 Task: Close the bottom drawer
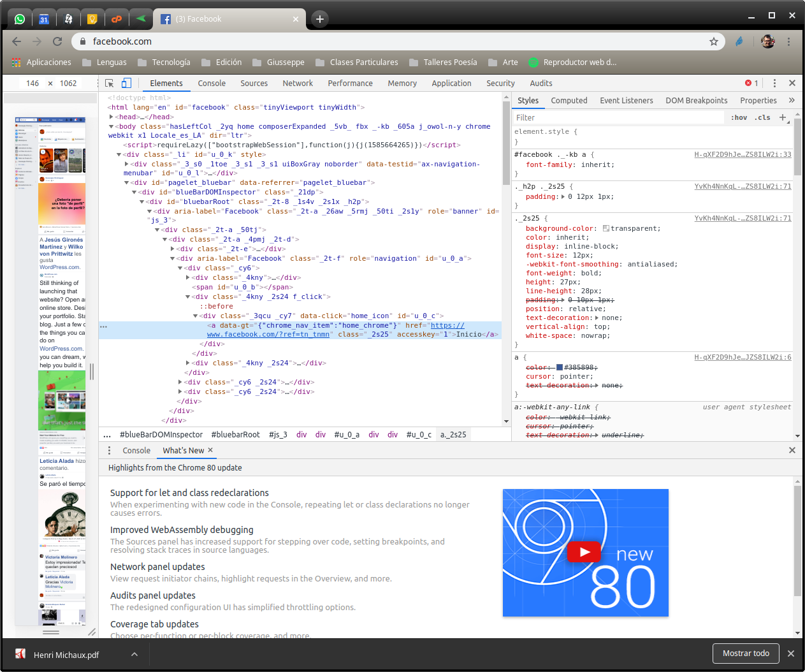tap(792, 450)
